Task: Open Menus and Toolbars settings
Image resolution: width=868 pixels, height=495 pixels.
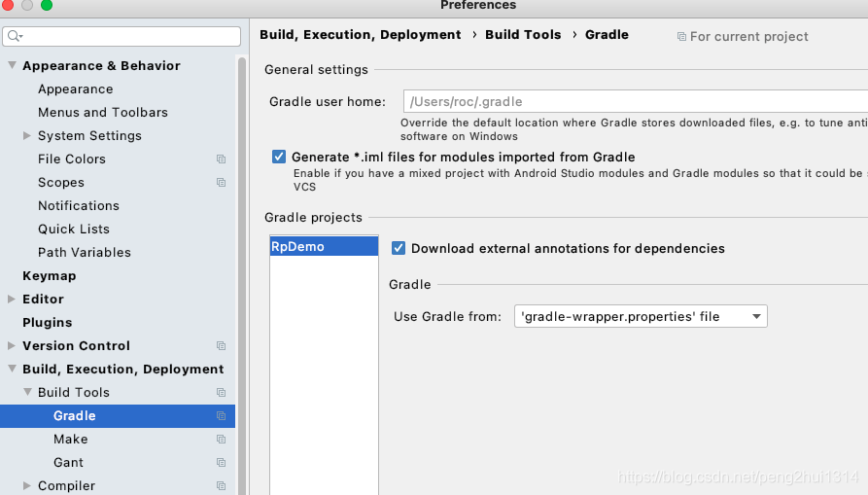Action: tap(103, 113)
